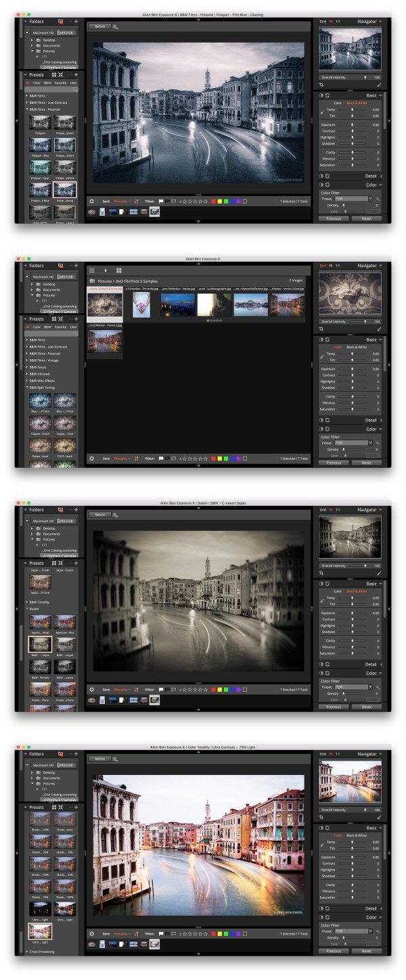The image size is (406, 980).
Task: Toggle Detail panel enable switch in bottom window
Action: coord(321,908)
